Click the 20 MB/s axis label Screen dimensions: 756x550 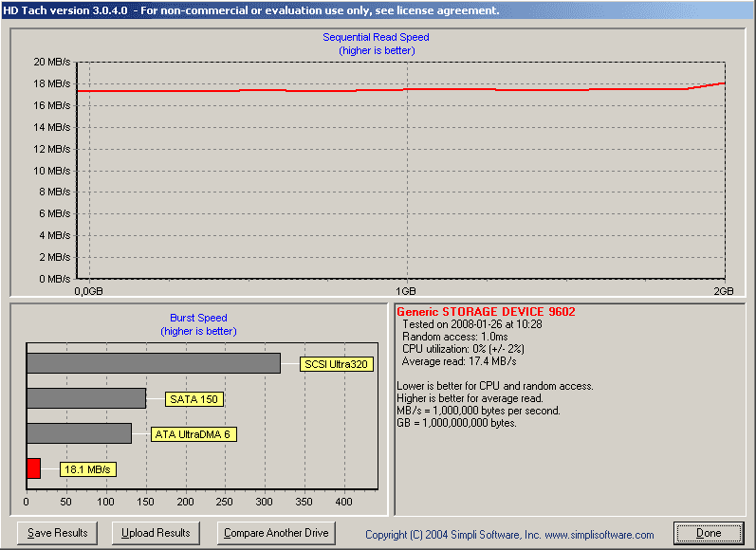tap(51, 62)
